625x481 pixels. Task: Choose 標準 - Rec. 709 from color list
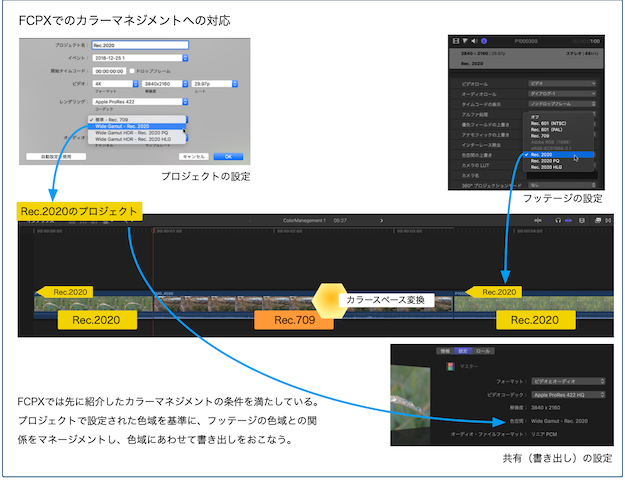coord(124,118)
